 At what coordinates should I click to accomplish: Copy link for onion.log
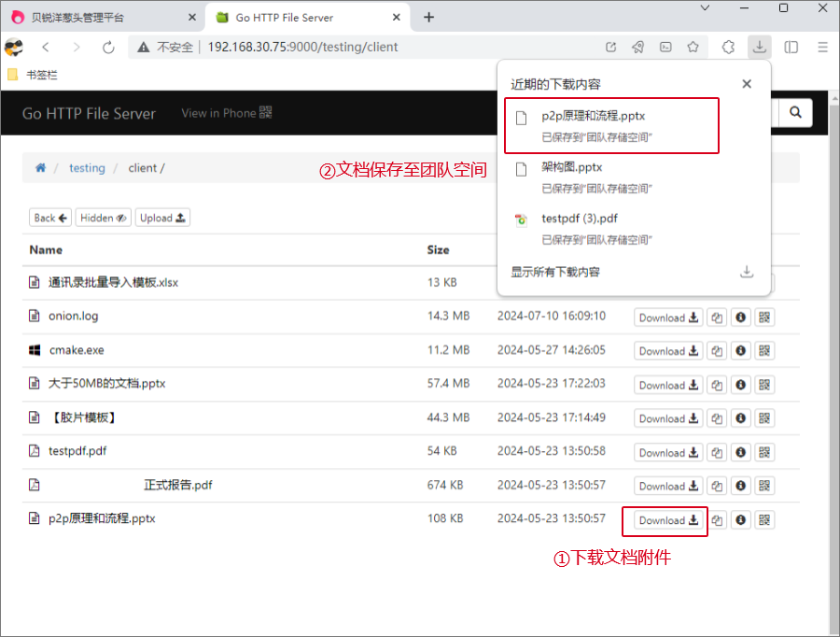coord(717,318)
